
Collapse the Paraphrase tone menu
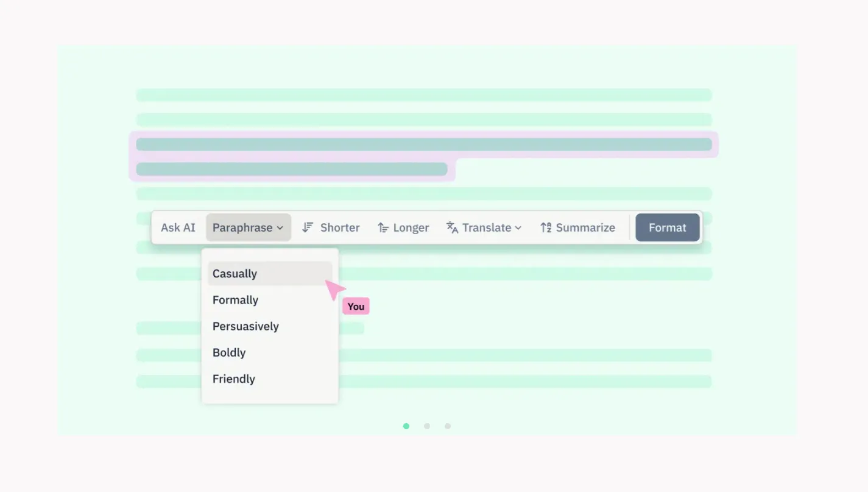point(248,227)
